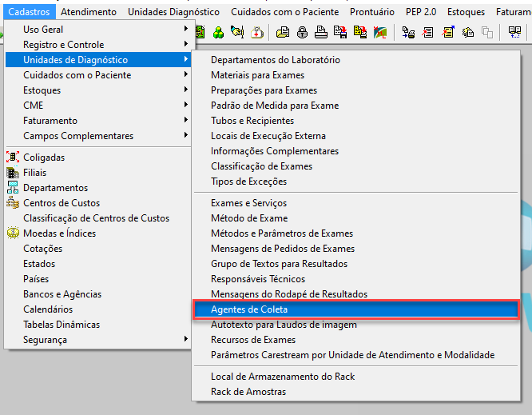The width and height of the screenshot is (532, 415).
Task: Expand the Cuidados com o Paciente submenu arrow
Action: (x=185, y=74)
